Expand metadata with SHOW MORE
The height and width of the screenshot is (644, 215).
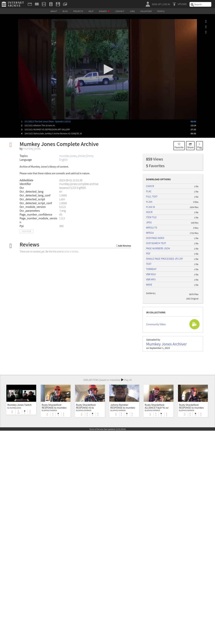point(26,231)
